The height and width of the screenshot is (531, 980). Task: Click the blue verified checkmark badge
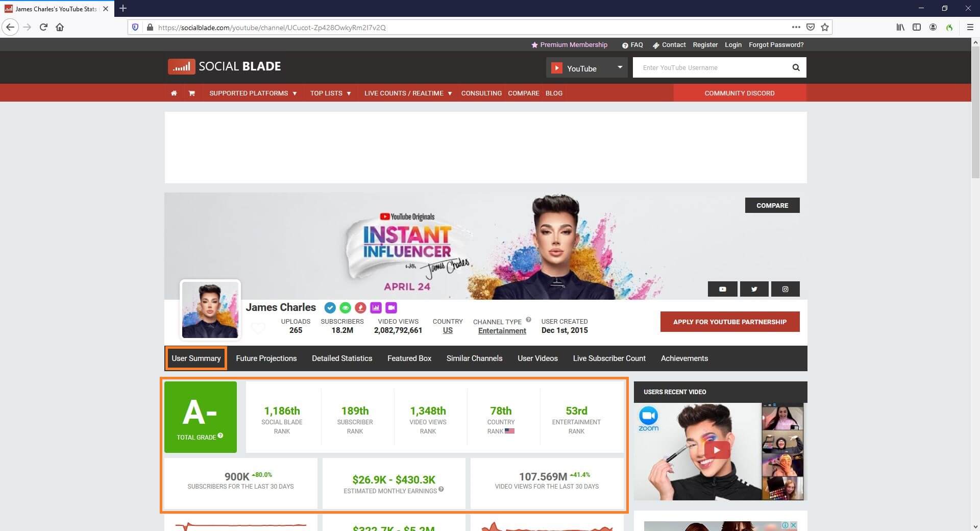click(330, 308)
